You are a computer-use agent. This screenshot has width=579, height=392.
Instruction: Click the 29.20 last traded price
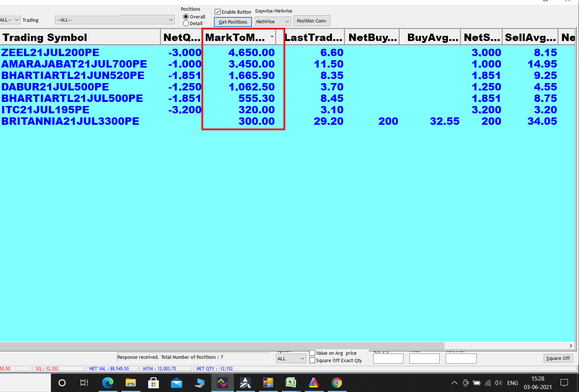[328, 121]
